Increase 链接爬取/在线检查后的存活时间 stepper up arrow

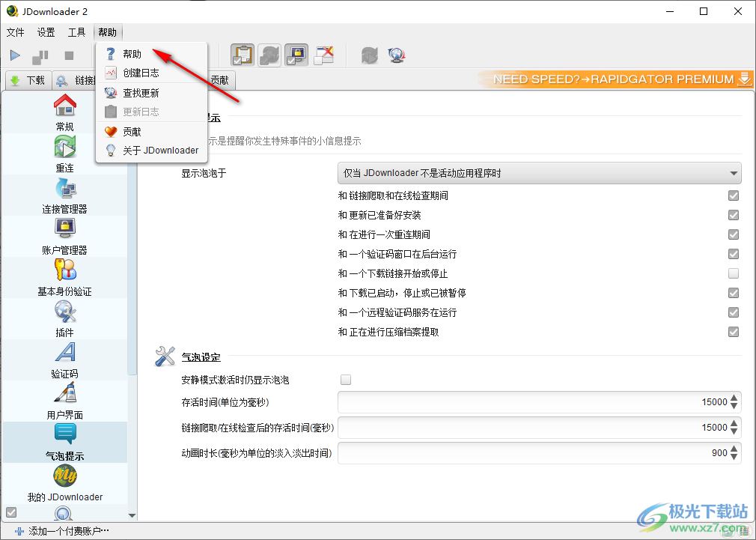coord(734,423)
